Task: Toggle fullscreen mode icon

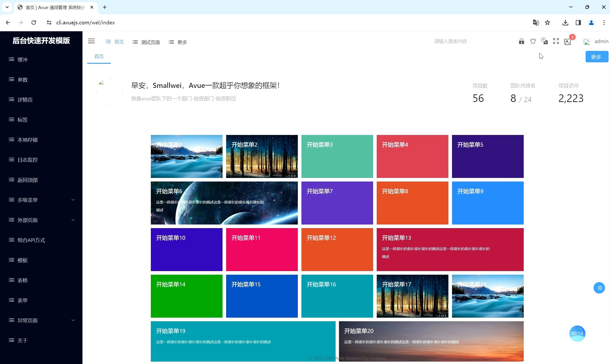Action: [556, 41]
